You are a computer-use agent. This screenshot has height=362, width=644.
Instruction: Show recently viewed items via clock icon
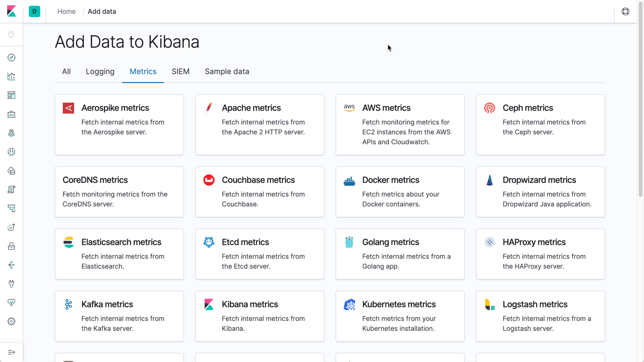tap(11, 34)
